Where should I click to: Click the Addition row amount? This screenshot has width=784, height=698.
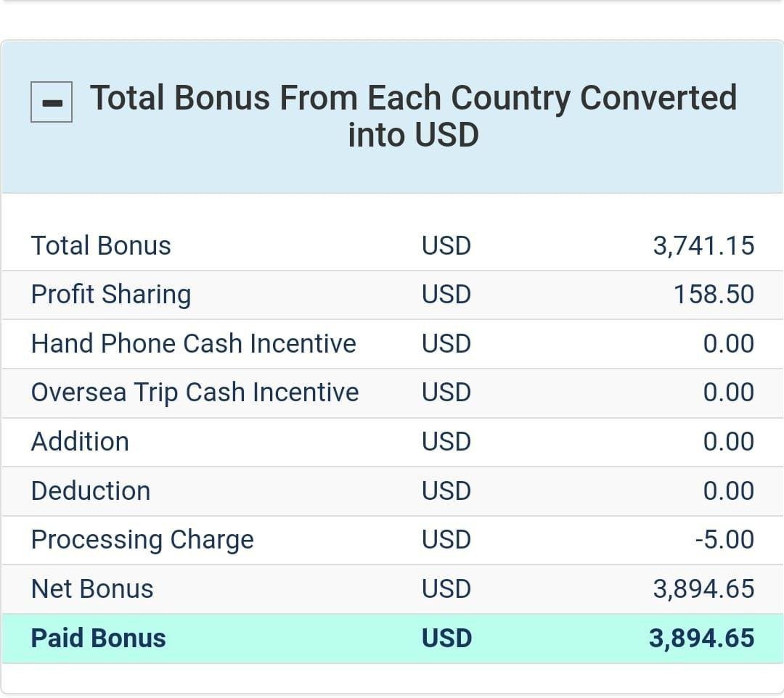pyautogui.click(x=728, y=442)
